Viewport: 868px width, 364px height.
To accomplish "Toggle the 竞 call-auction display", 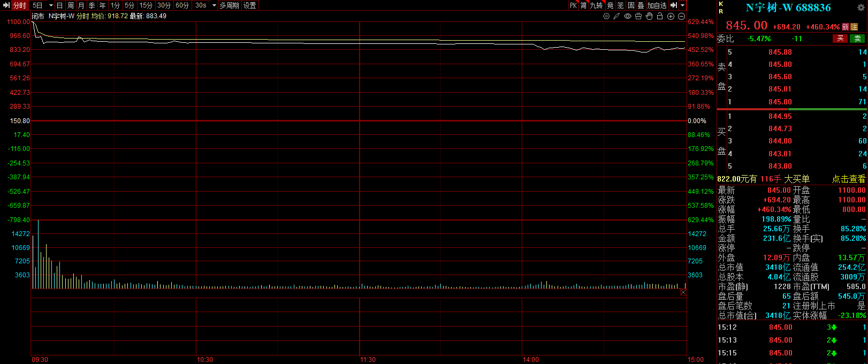I will [610, 5].
